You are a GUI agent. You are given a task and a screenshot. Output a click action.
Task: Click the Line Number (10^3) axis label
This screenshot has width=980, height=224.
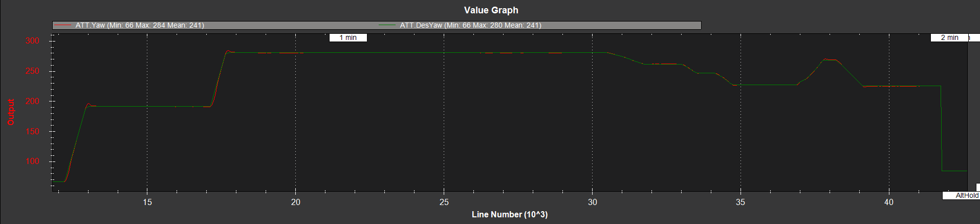tap(510, 214)
